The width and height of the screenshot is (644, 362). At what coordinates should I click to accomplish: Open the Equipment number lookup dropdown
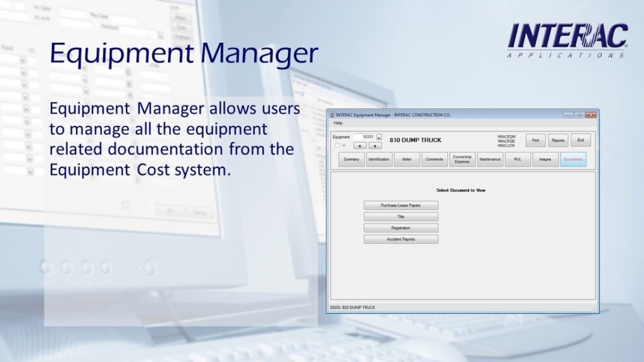tap(379, 137)
